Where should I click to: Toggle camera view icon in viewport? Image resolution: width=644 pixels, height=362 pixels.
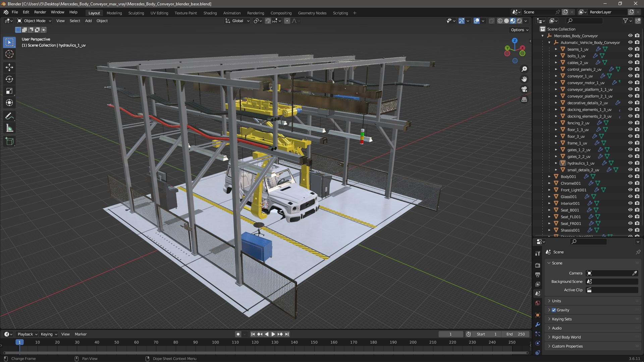(x=524, y=89)
